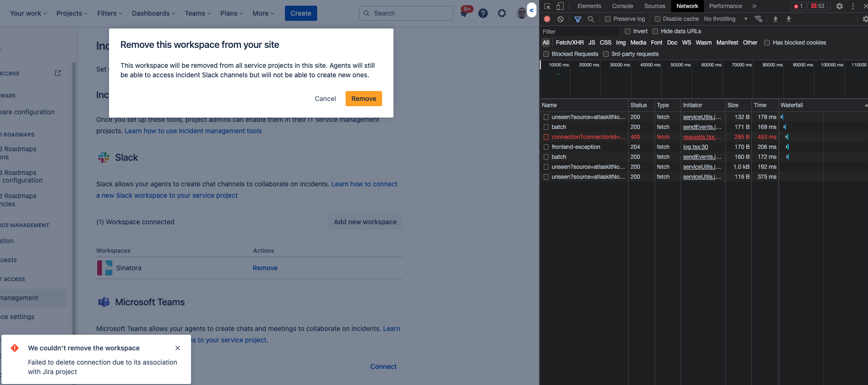Open the red error count badge
Viewport: 868px width, 385px height.
click(798, 6)
